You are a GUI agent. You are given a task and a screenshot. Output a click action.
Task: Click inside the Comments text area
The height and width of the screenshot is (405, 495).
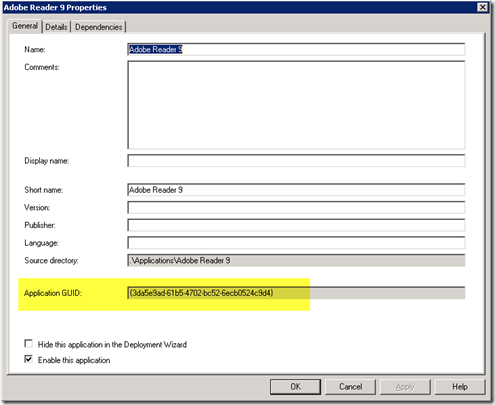(x=296, y=105)
